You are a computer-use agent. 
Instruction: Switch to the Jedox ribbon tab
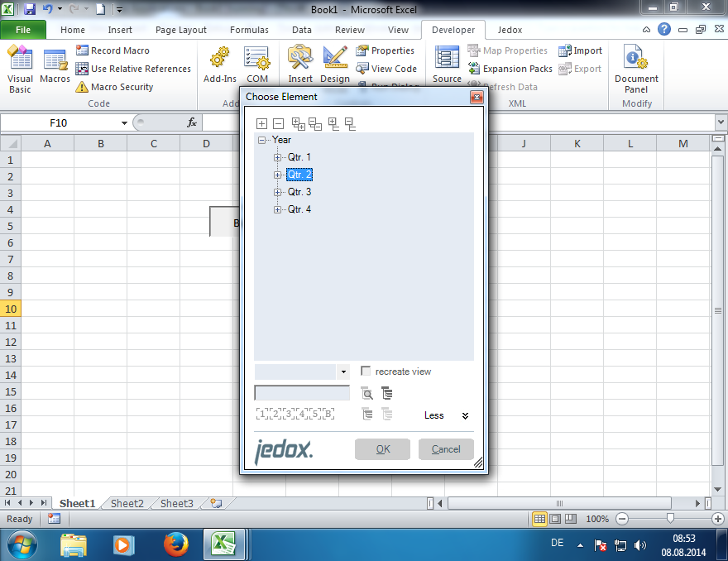pos(510,30)
